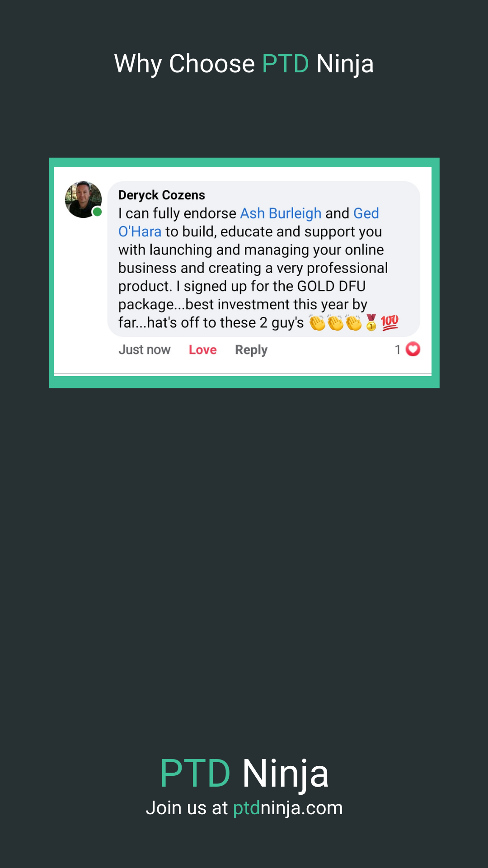
Task: Click the Deryck Cozens commenter name
Action: [161, 195]
